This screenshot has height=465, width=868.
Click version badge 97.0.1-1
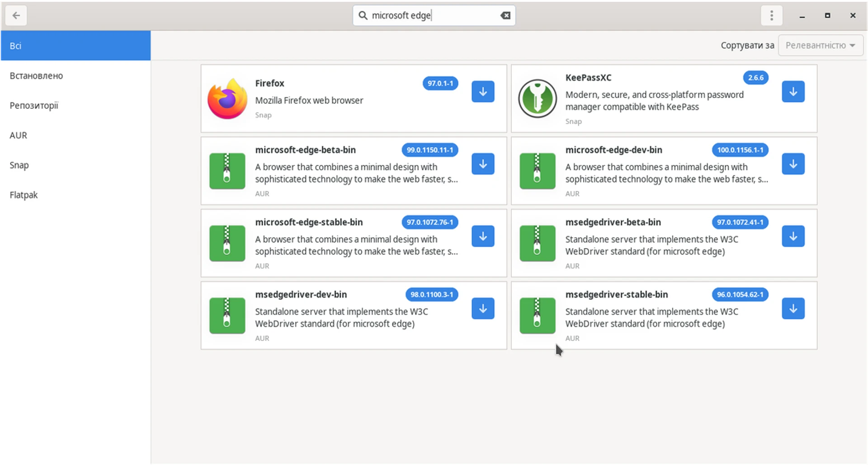(x=440, y=84)
